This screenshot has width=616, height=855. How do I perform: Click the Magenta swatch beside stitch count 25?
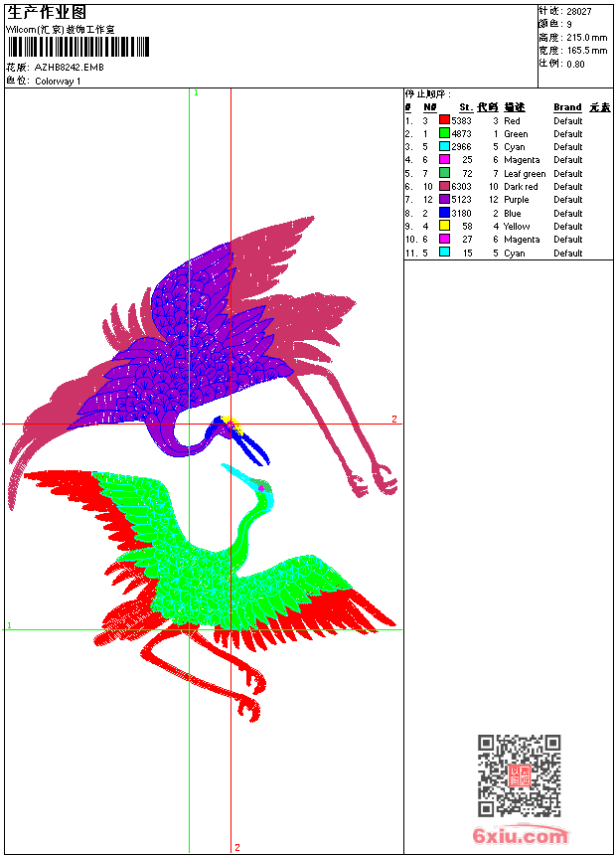pos(444,159)
